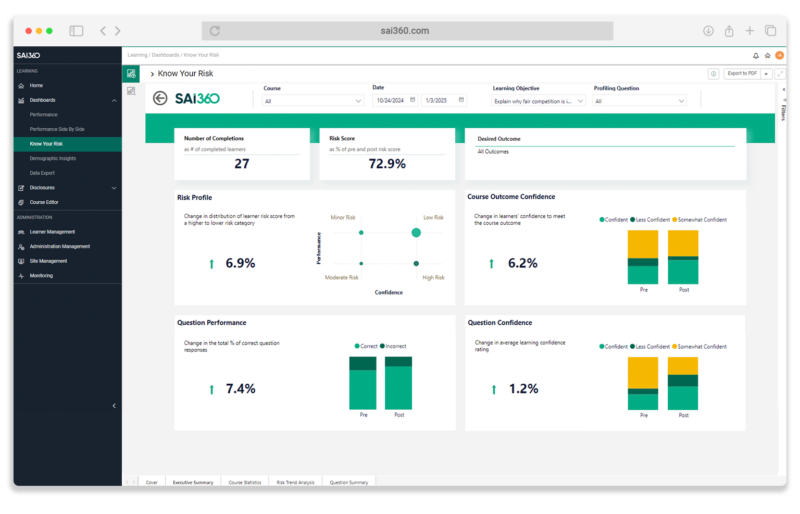The image size is (800, 514).
Task: Open the Export to PDF arrow menu
Action: 766,74
